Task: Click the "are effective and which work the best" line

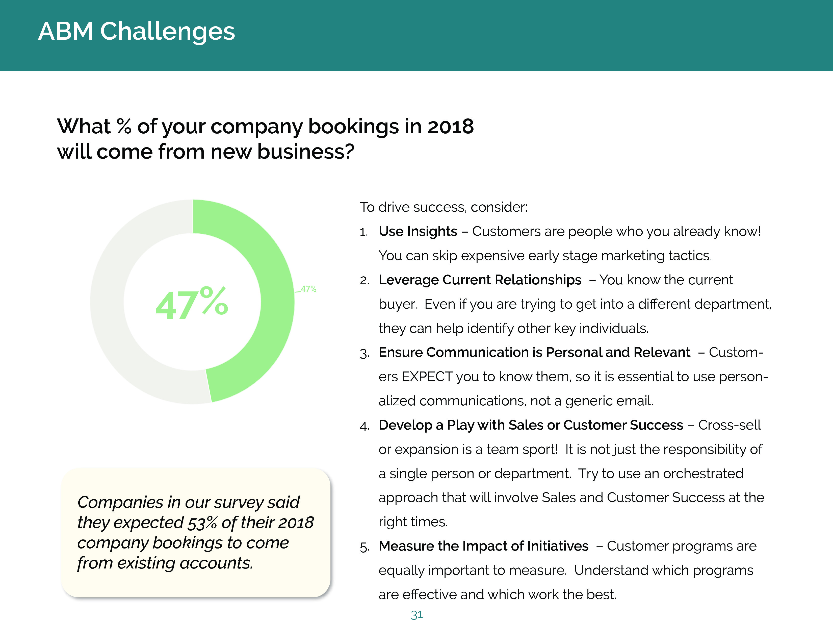Action: coord(497,595)
